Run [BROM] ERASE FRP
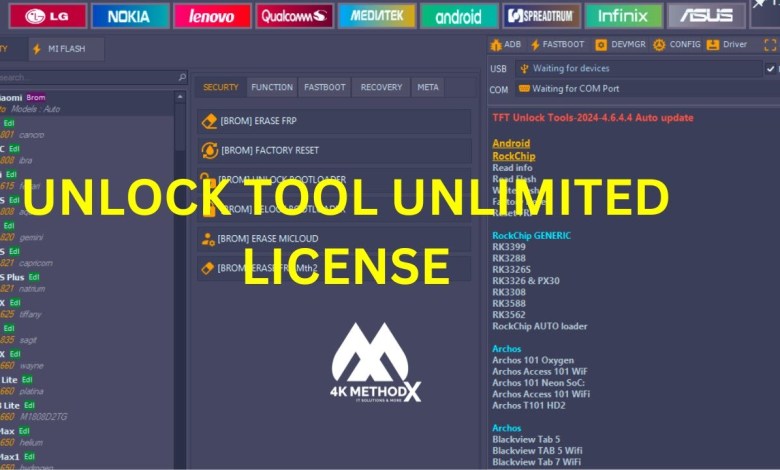 point(334,121)
